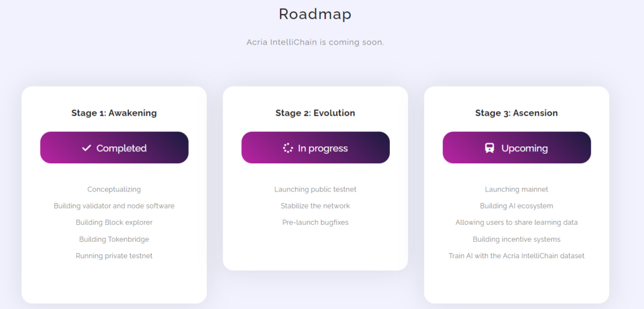This screenshot has width=644, height=309.
Task: Click the Conceptualizing item
Action: click(x=114, y=190)
